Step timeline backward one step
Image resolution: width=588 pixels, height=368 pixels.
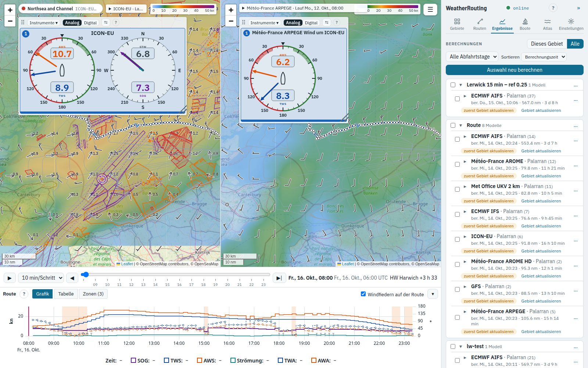(72, 278)
